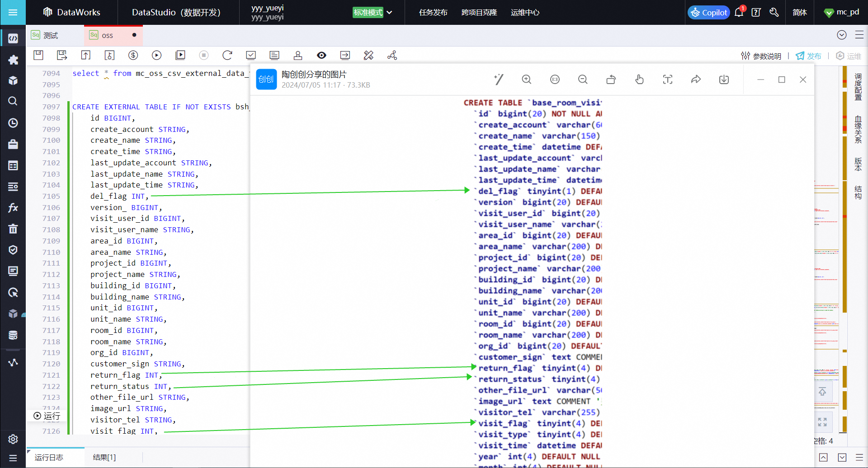Download the shared image
The image size is (868, 468).
point(724,80)
